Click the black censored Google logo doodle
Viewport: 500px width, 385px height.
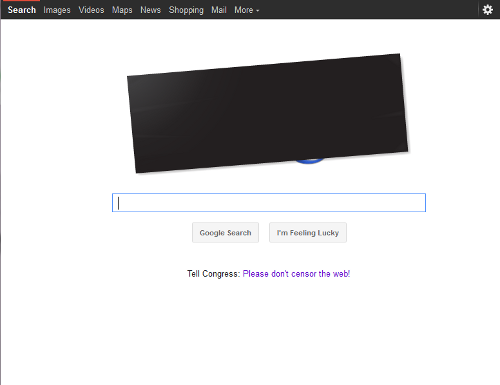point(268,113)
